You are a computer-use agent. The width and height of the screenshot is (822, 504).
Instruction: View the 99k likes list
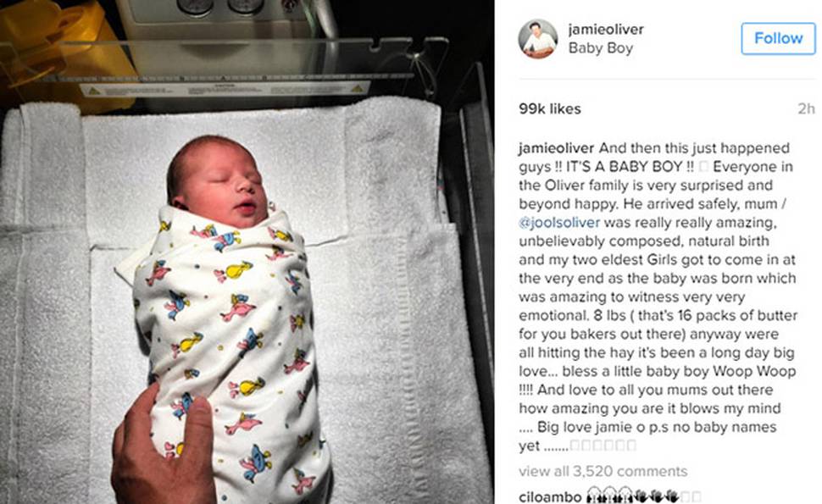(549, 109)
